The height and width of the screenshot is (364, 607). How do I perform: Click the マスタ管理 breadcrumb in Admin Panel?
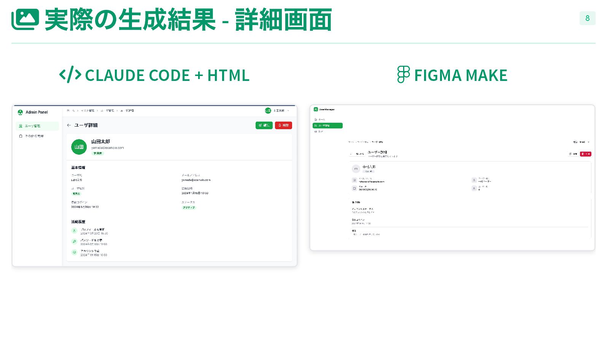[x=87, y=111]
